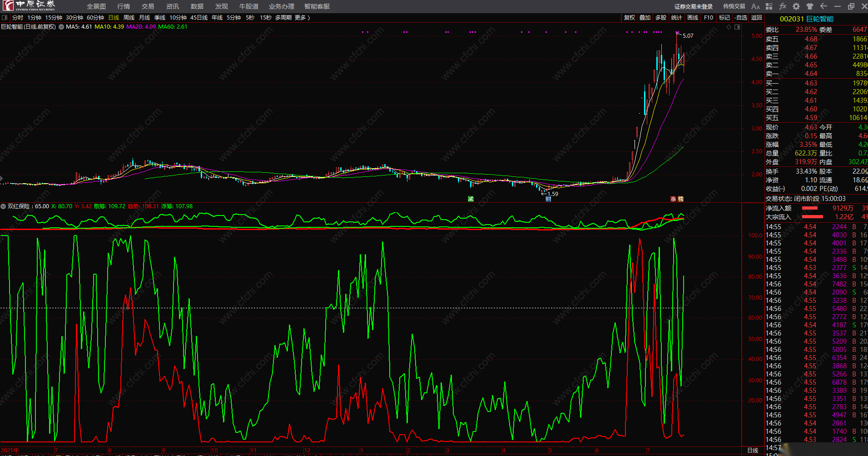Click the MA60: 2.61 indicator label
The height and width of the screenshot is (456, 868).
pos(173,27)
